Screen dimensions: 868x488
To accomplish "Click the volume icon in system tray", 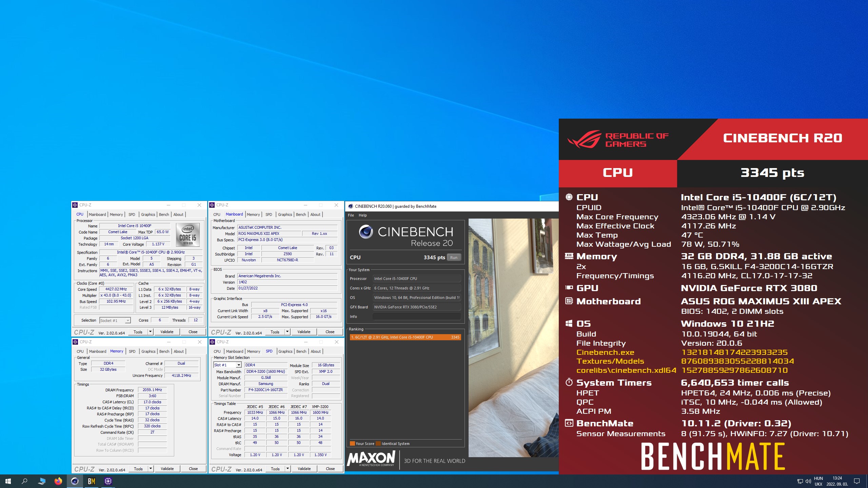I will tap(808, 481).
